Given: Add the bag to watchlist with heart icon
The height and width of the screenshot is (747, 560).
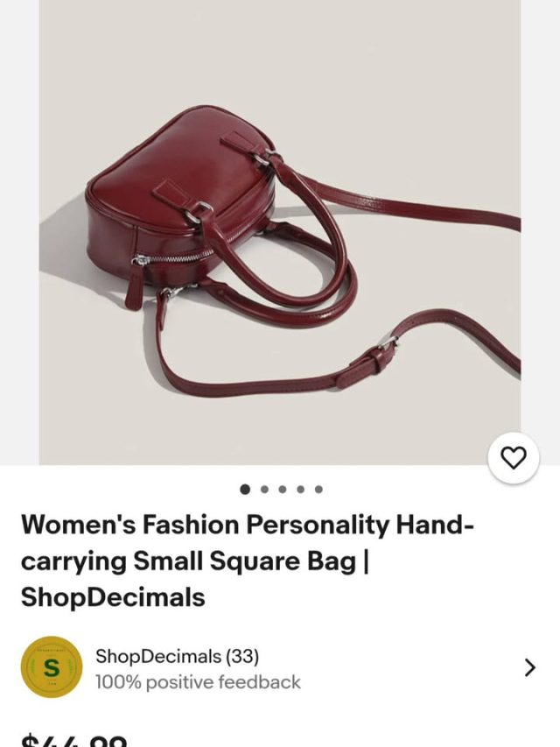Looking at the screenshot, I should pos(514,458).
